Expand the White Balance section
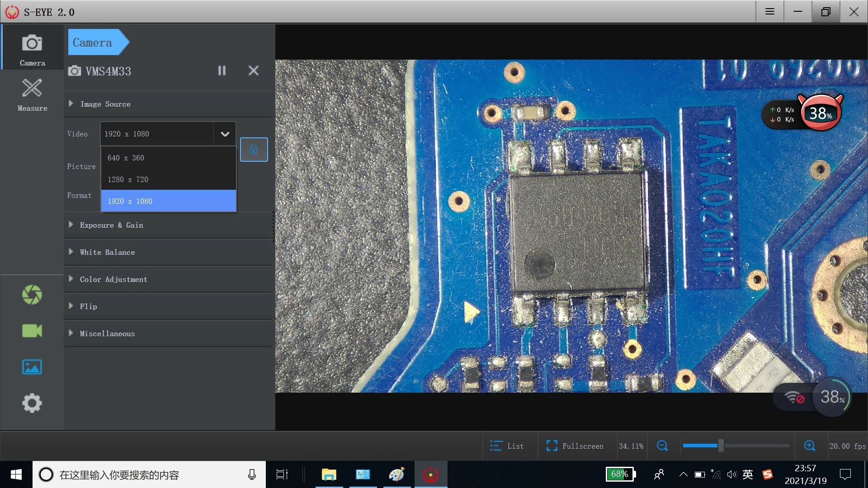 point(107,252)
